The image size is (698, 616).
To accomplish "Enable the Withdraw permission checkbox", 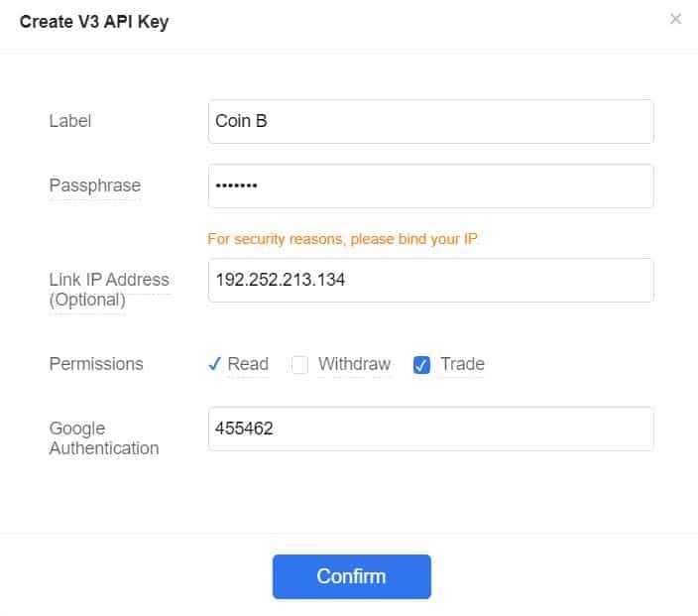I will (299, 365).
